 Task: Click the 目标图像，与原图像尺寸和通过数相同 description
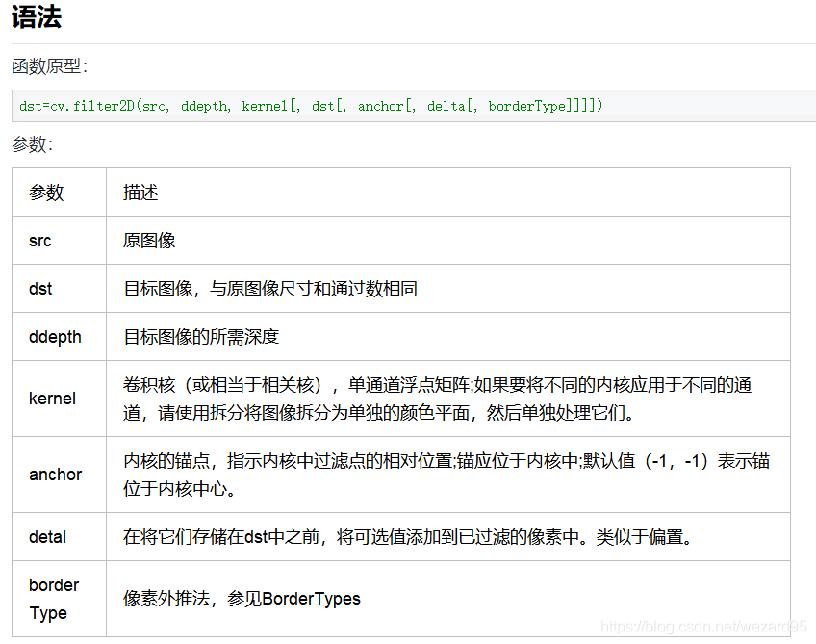tap(270, 289)
